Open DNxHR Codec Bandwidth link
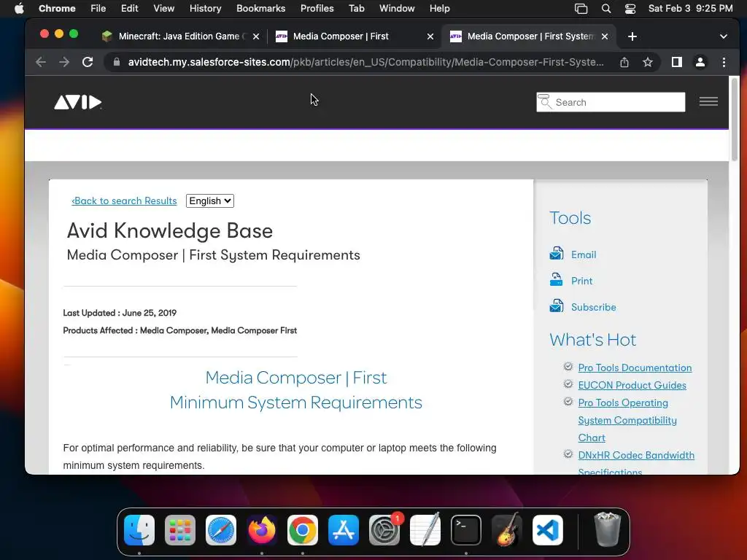Image resolution: width=747 pixels, height=560 pixels. 636,455
